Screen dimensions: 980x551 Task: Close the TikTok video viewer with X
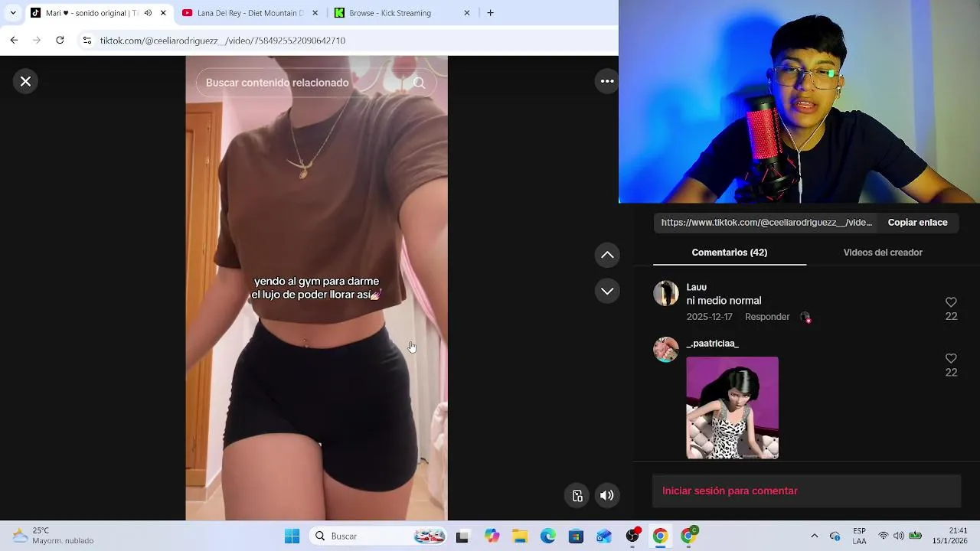tap(25, 81)
